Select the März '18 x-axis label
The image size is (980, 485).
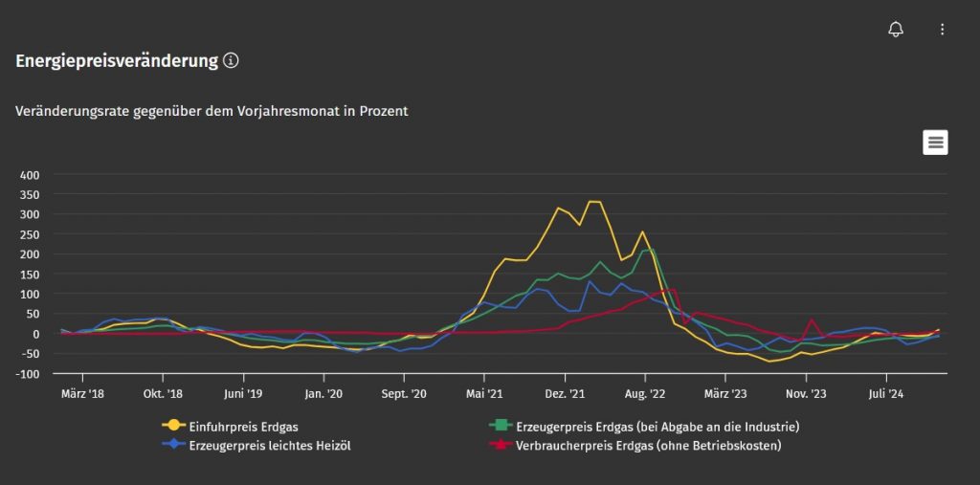coord(83,393)
